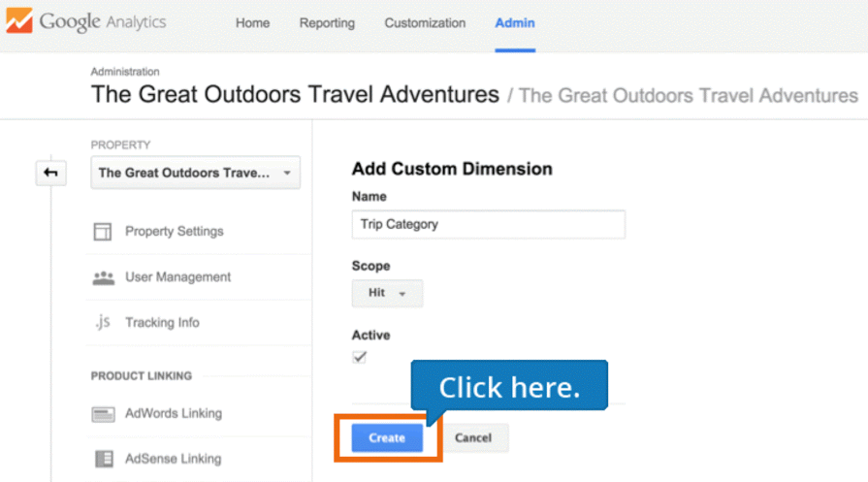
Task: Open the Reporting tab
Action: 327,23
